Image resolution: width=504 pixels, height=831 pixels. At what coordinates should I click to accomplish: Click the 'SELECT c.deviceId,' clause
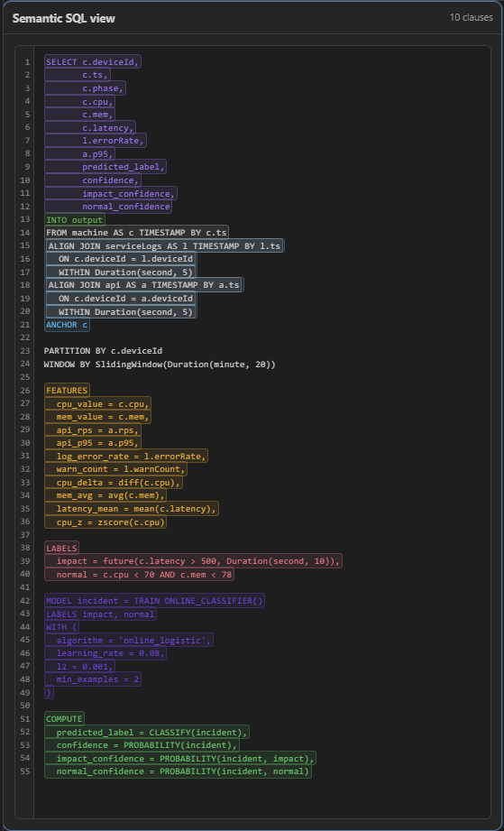[x=93, y=62]
